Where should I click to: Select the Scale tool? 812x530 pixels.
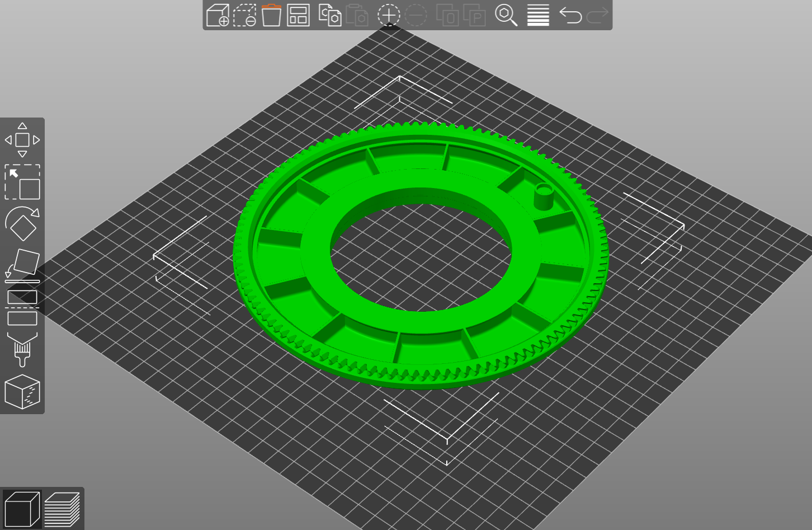[22, 182]
